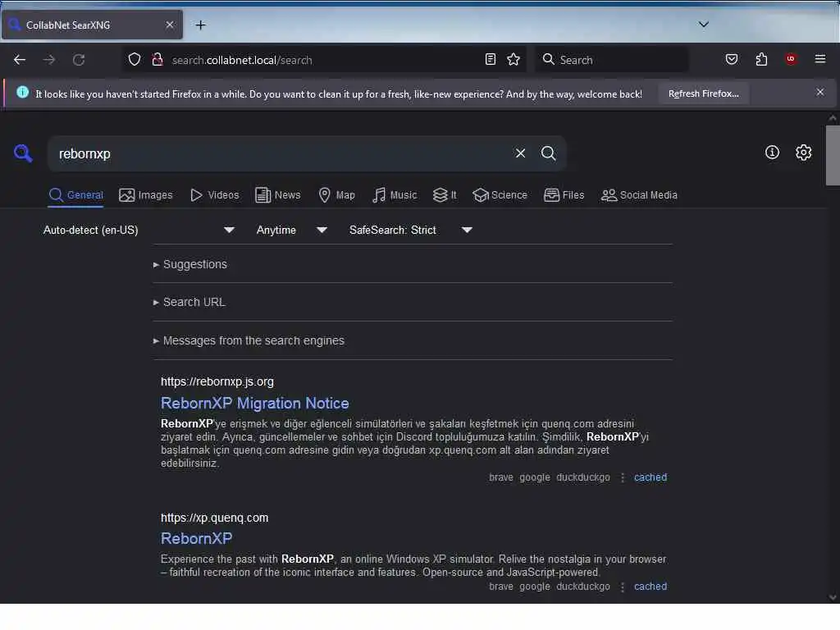Viewport: 840px width, 630px height.
Task: Clear the rebornxp search query
Action: pos(520,153)
